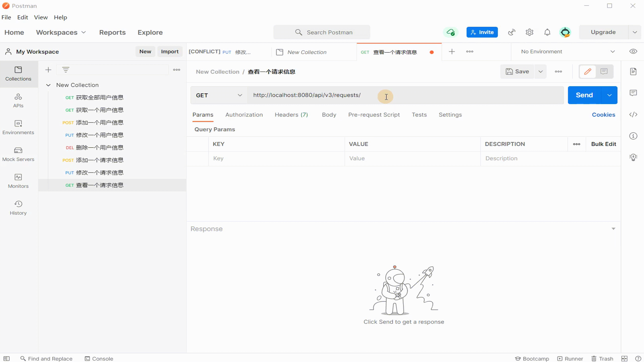The width and height of the screenshot is (644, 362).
Task: Open the notifications bell
Action: tap(547, 32)
